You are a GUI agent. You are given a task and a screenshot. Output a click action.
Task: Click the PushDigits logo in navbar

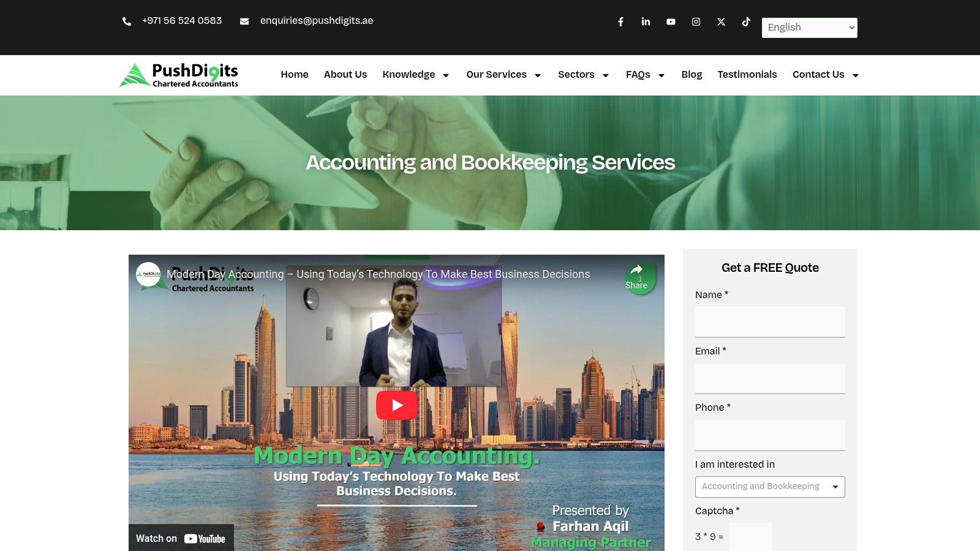point(179,75)
